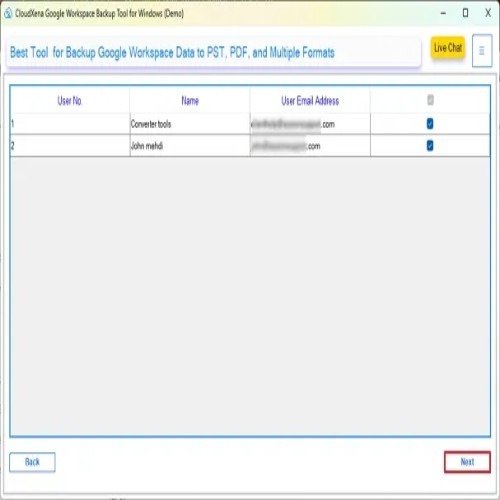Viewport: 500px width, 500px height.
Task: Go to the Next step
Action: [467, 462]
